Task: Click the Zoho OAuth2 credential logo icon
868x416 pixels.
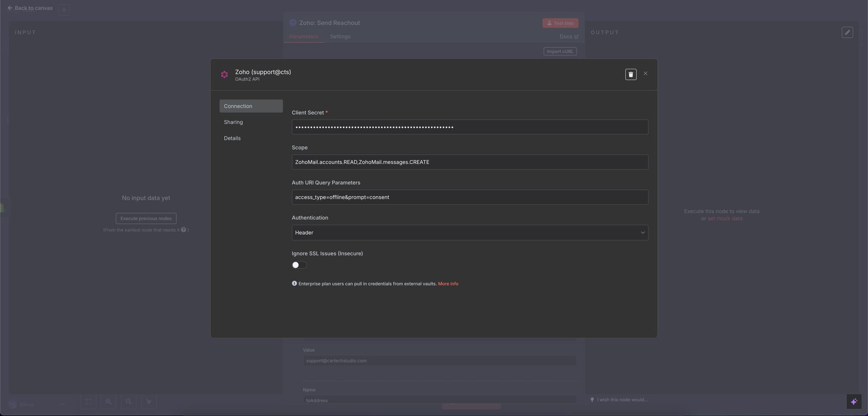Action: [224, 75]
